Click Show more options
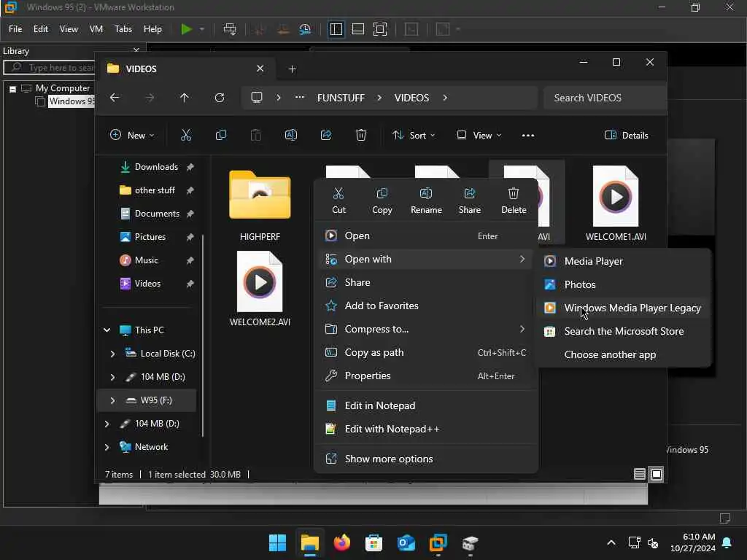The width and height of the screenshot is (747, 560). 425,459
